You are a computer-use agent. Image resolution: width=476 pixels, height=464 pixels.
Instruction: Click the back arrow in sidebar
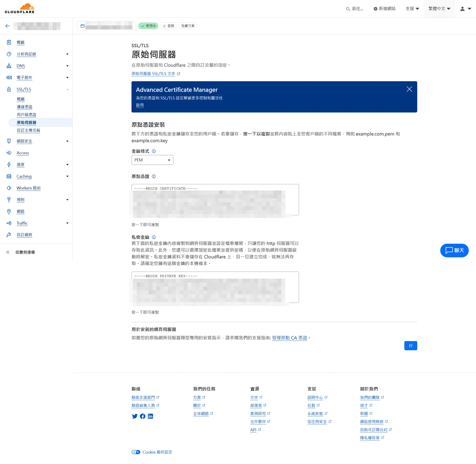8,26
